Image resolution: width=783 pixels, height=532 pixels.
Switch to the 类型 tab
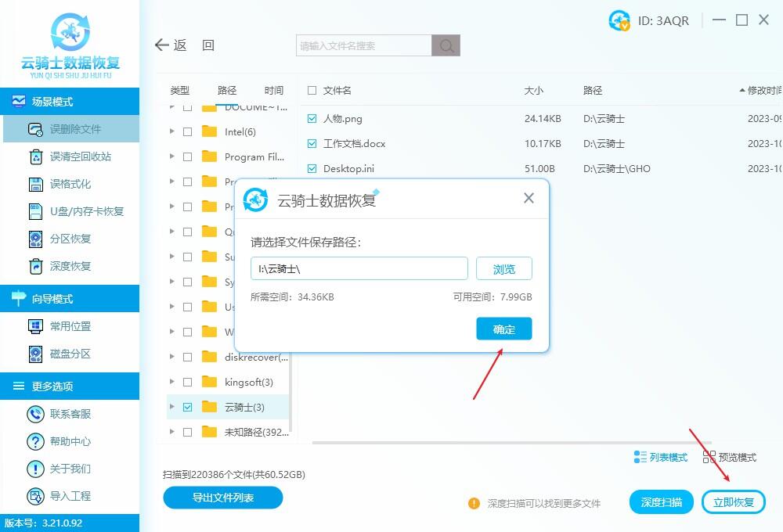click(x=180, y=90)
